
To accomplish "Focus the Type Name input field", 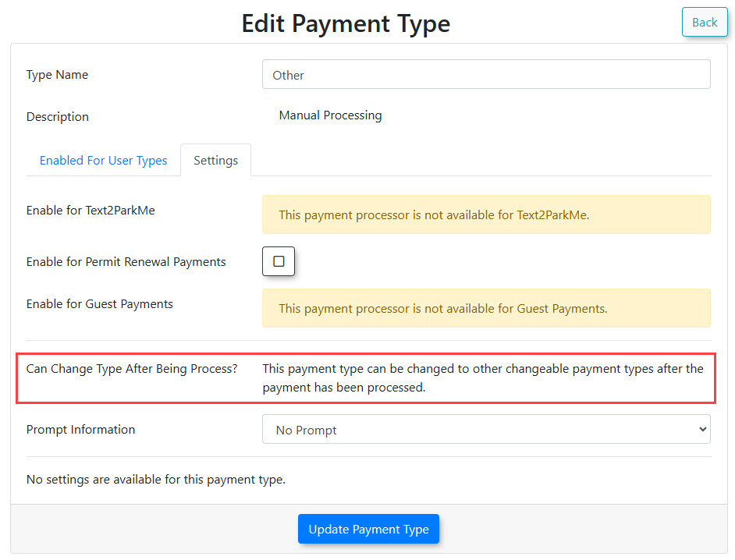I will point(485,75).
